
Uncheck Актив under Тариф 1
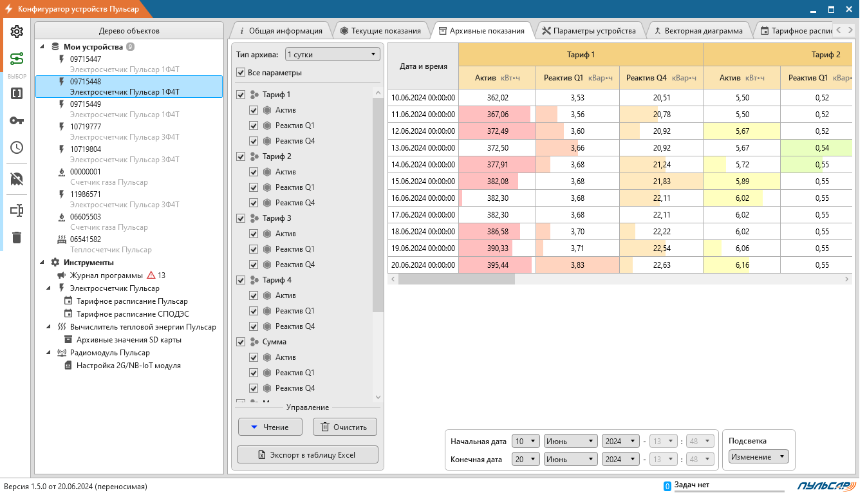254,110
